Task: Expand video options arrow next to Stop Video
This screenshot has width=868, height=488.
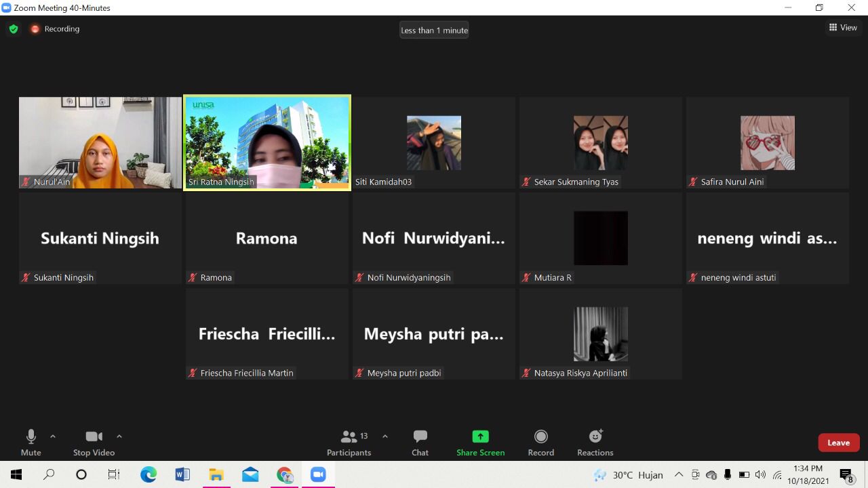Action: pyautogui.click(x=119, y=436)
